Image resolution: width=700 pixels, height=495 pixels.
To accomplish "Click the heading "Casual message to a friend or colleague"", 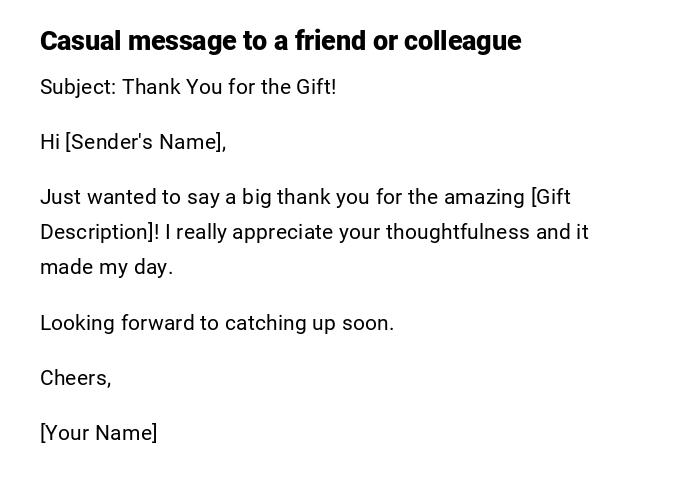I will [x=280, y=41].
